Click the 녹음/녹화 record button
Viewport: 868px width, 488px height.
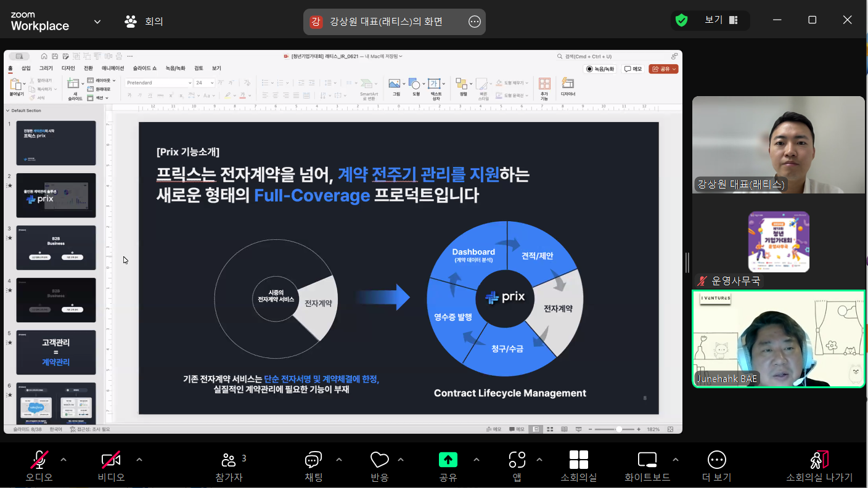pyautogui.click(x=600, y=69)
